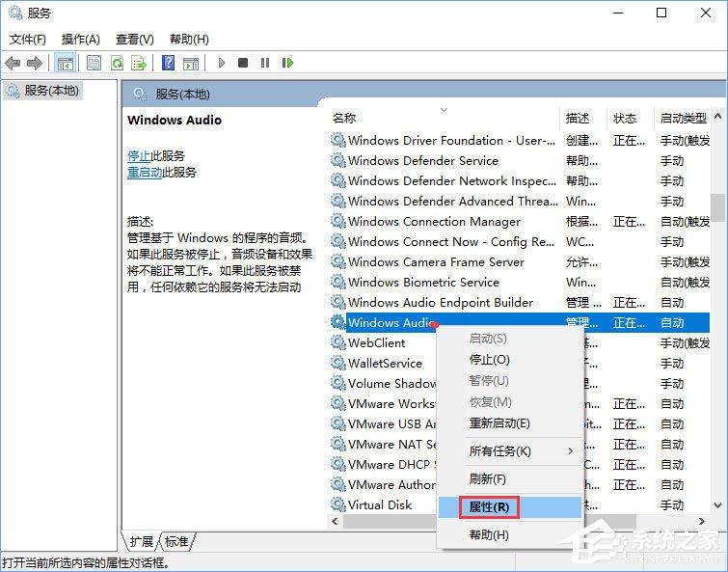This screenshot has width=728, height=572.
Task: Click gear icon next to WalletService
Action: point(337,363)
